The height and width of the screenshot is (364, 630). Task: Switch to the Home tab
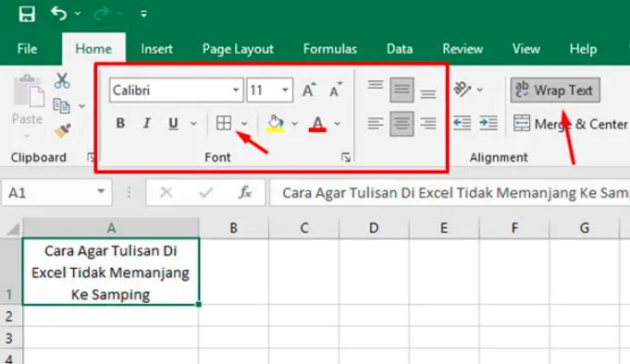[x=93, y=49]
